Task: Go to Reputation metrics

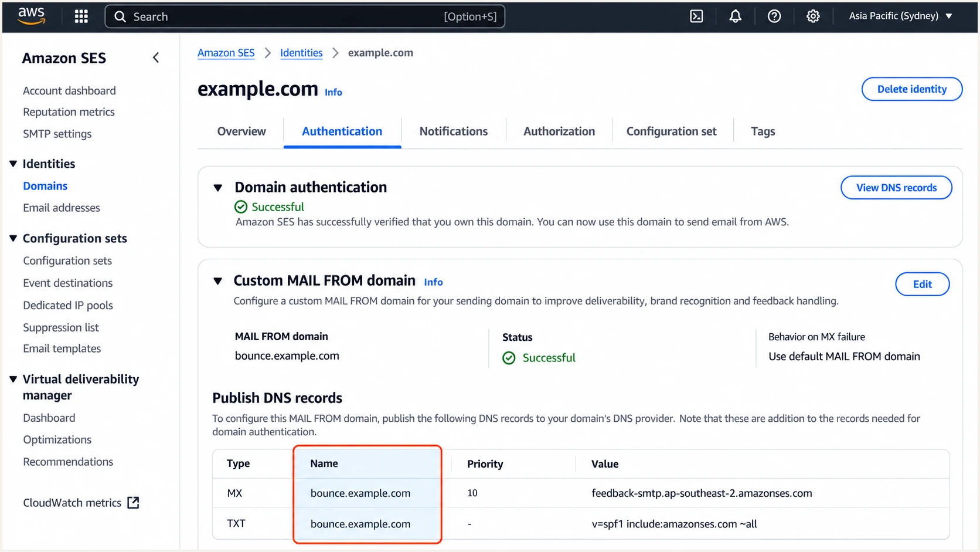Action: coord(69,112)
